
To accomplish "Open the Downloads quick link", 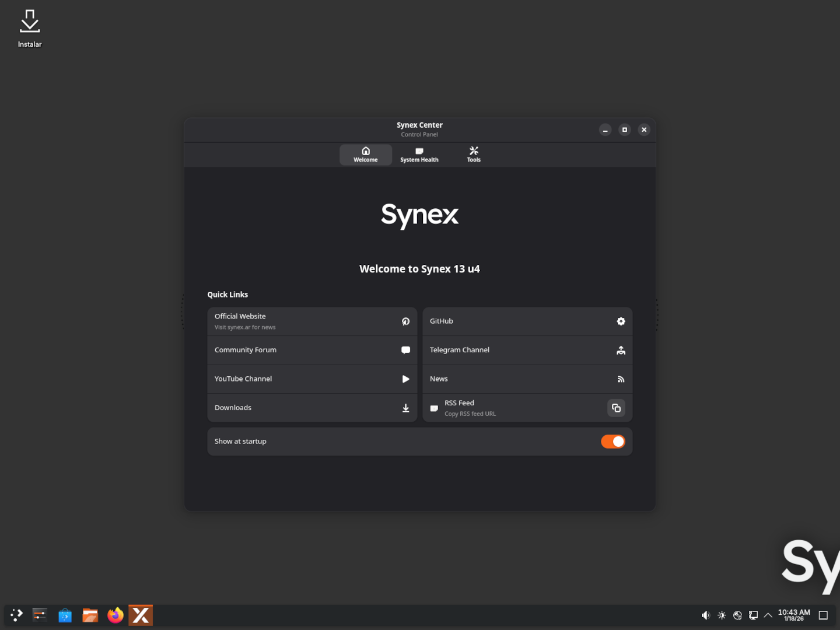I will pos(312,408).
